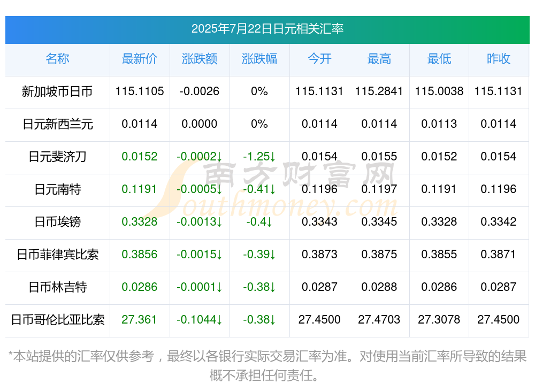535x392 pixels.
Task: Click previous close 0.3342
Action: (x=499, y=222)
